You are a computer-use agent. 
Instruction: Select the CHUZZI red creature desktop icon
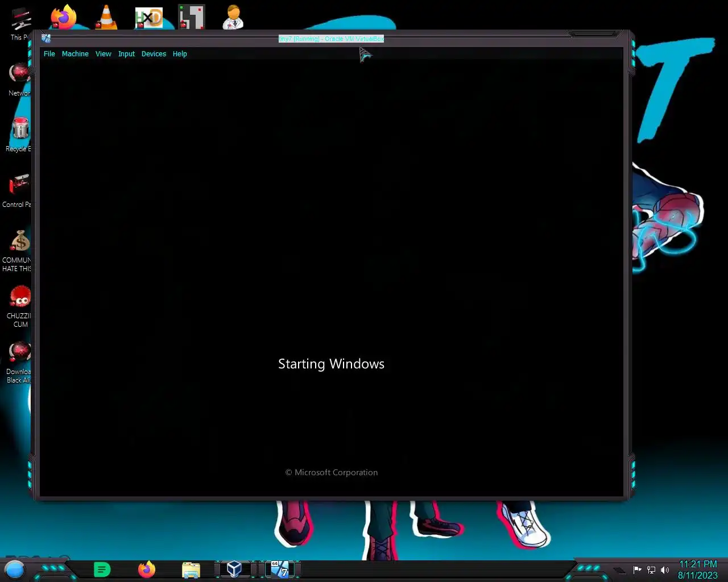pos(20,306)
